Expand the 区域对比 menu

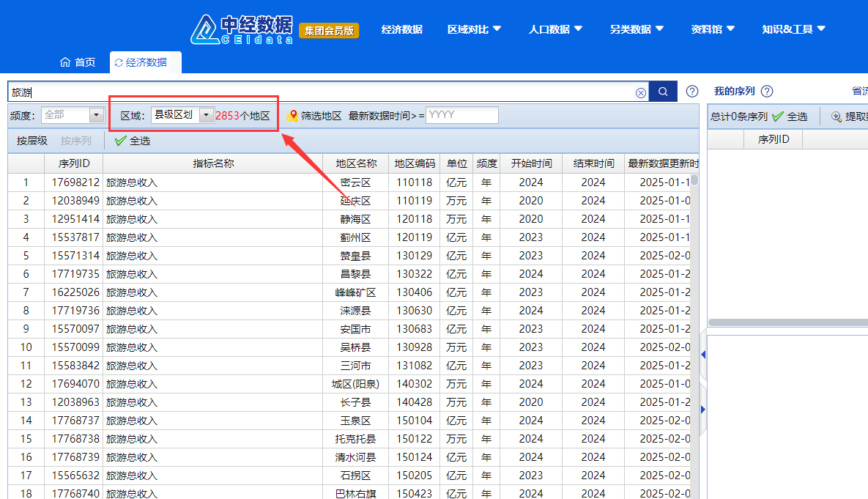(474, 29)
